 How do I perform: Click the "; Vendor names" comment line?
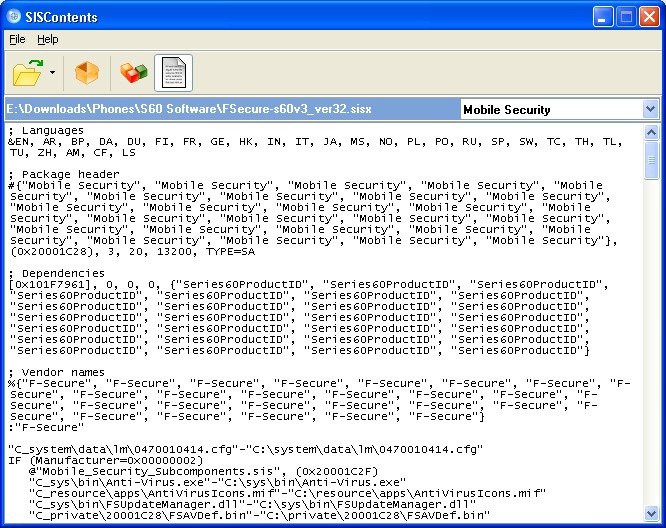[x=56, y=372]
